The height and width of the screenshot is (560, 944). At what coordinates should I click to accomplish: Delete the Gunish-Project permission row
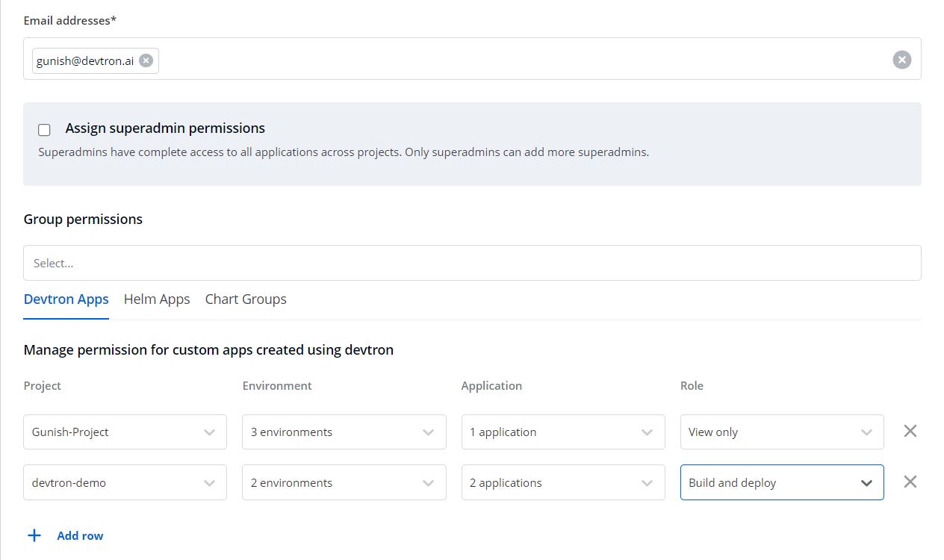click(x=910, y=431)
